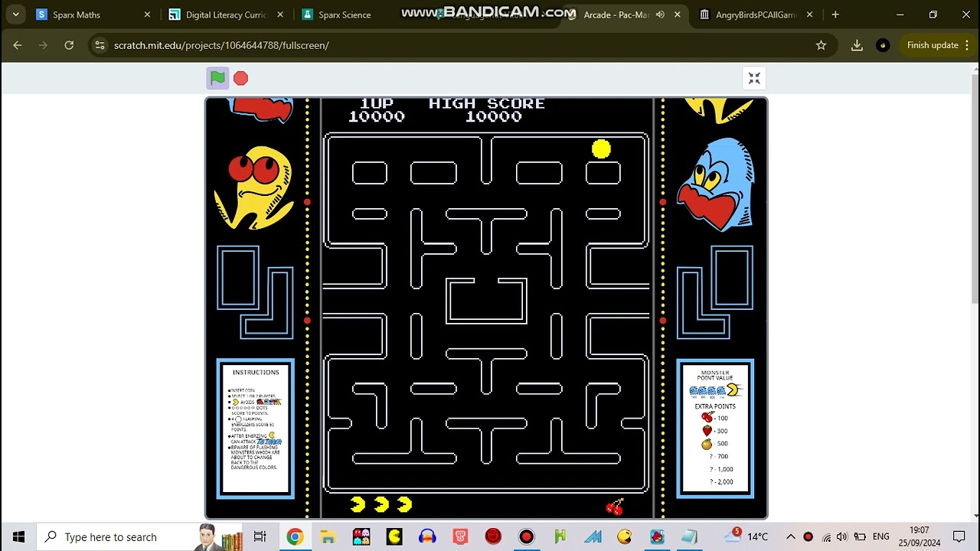Click the cherry fruit icon below maze
This screenshot has width=980, height=551.
615,506
